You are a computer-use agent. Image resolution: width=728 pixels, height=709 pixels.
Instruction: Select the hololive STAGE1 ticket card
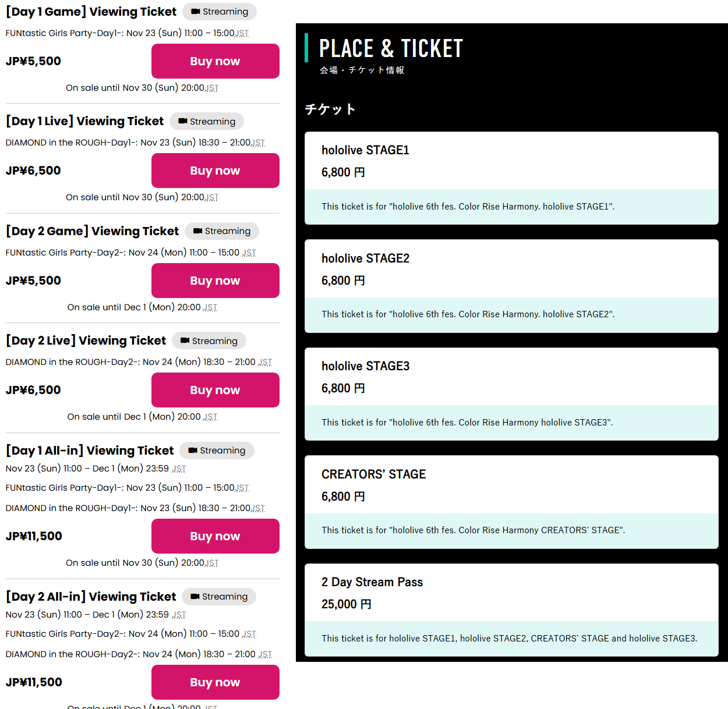[x=511, y=178]
